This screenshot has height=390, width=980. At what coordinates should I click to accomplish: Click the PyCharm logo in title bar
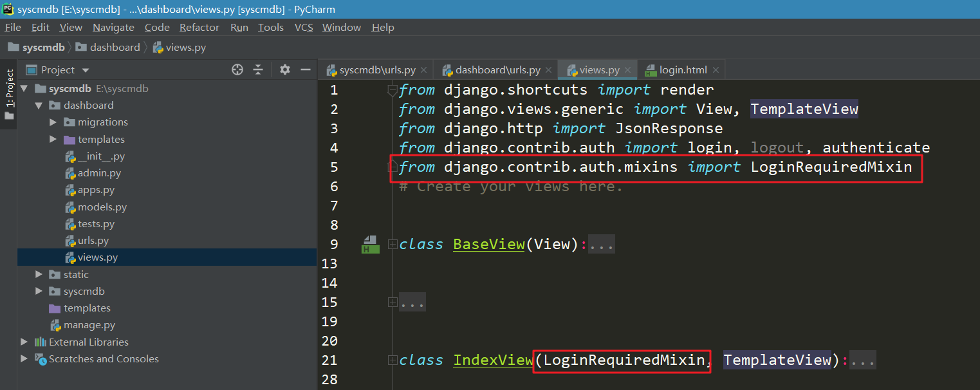point(9,9)
